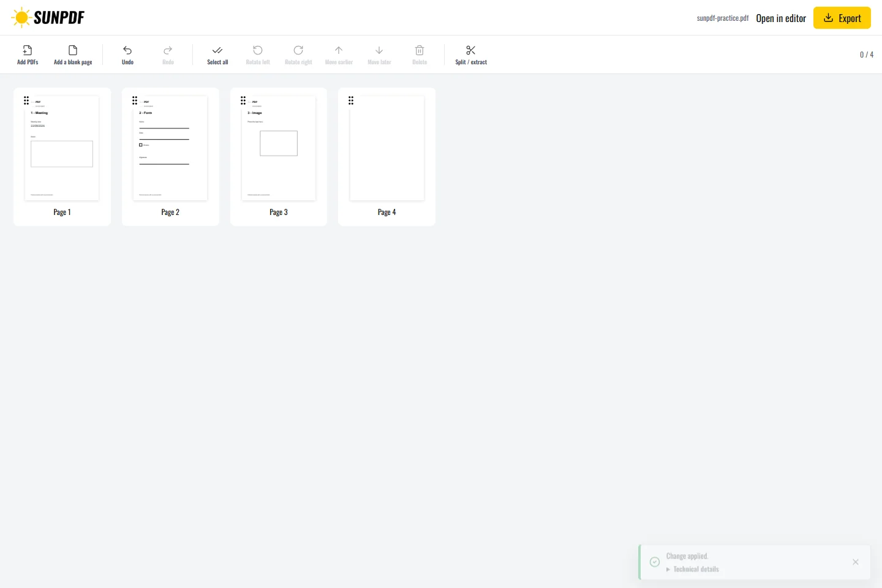This screenshot has width=882, height=588.
Task: Click the Move earlier arrow
Action: pyautogui.click(x=339, y=50)
